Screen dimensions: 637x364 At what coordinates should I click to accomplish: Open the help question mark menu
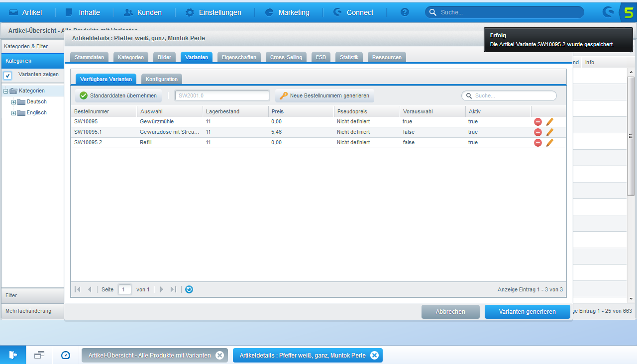(405, 12)
